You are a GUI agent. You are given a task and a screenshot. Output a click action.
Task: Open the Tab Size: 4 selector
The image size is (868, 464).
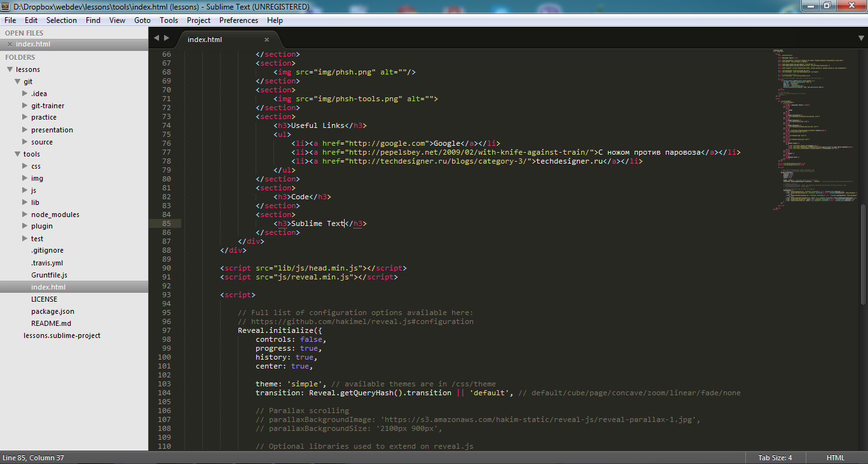tap(775, 457)
